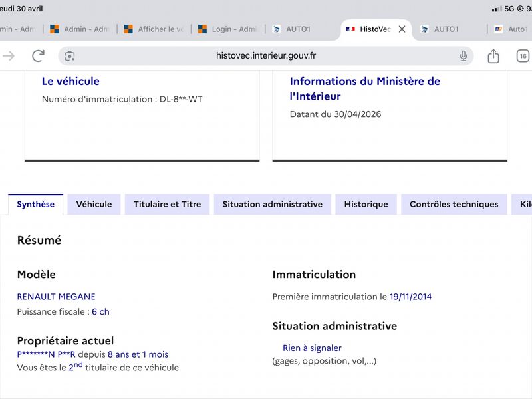Tap the forward navigation arrow
This screenshot has height=399, width=532.
click(9, 56)
